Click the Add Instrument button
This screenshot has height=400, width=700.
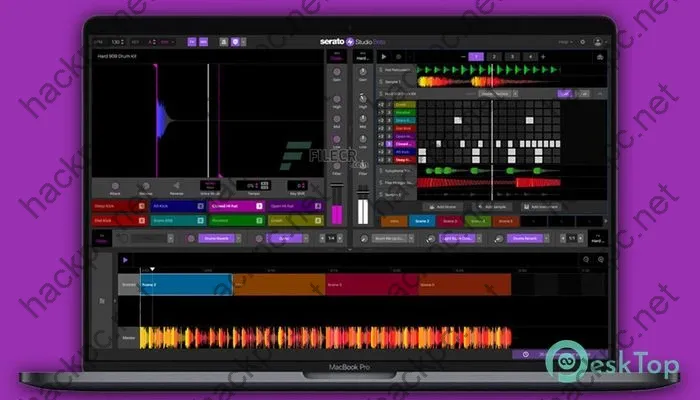pyautogui.click(x=541, y=207)
